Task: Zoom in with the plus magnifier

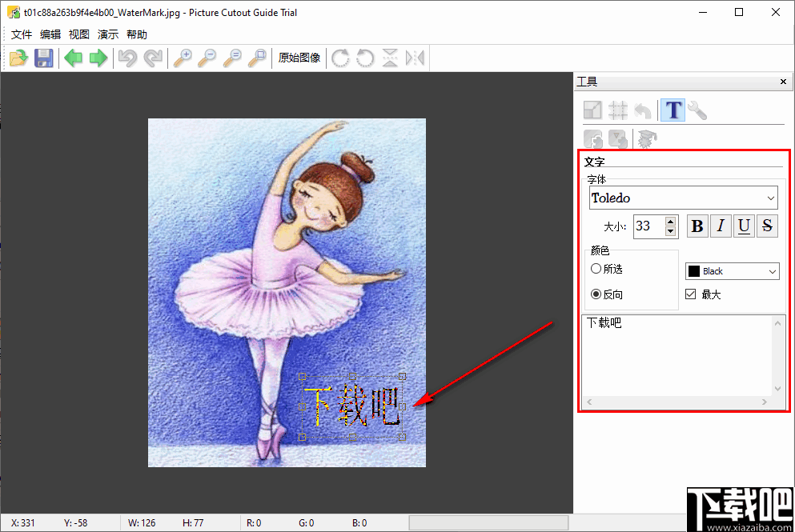Action: coord(183,58)
